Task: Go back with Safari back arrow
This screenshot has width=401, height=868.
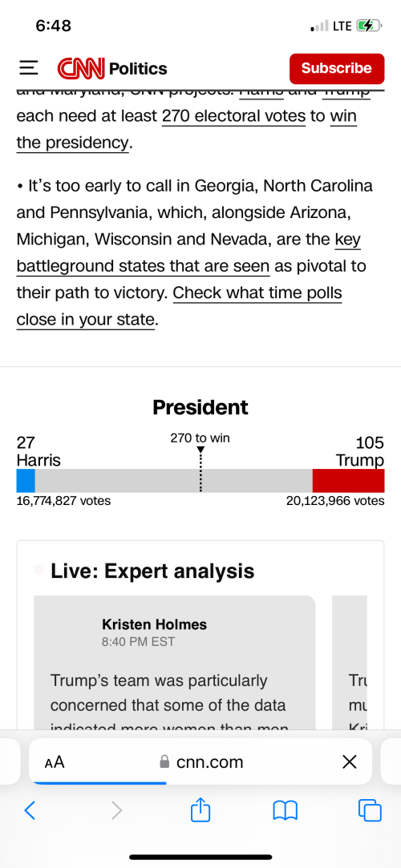Action: click(x=30, y=810)
